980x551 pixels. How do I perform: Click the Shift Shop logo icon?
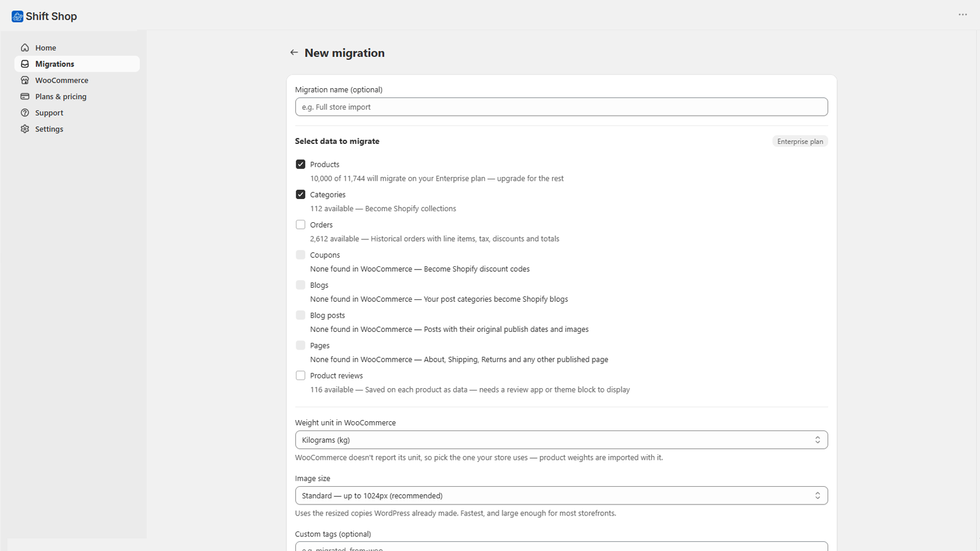point(17,17)
